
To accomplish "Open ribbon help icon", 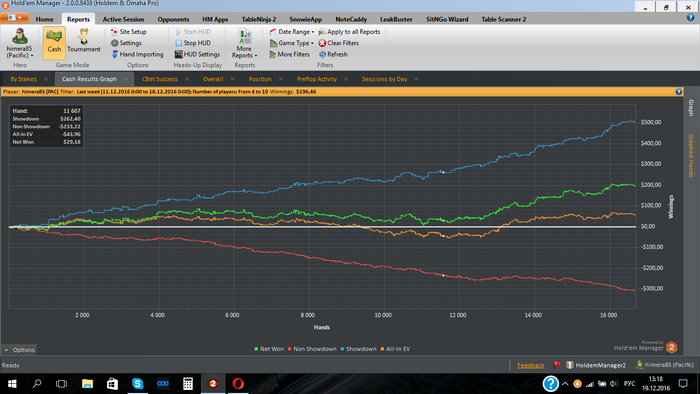I will [x=690, y=17].
